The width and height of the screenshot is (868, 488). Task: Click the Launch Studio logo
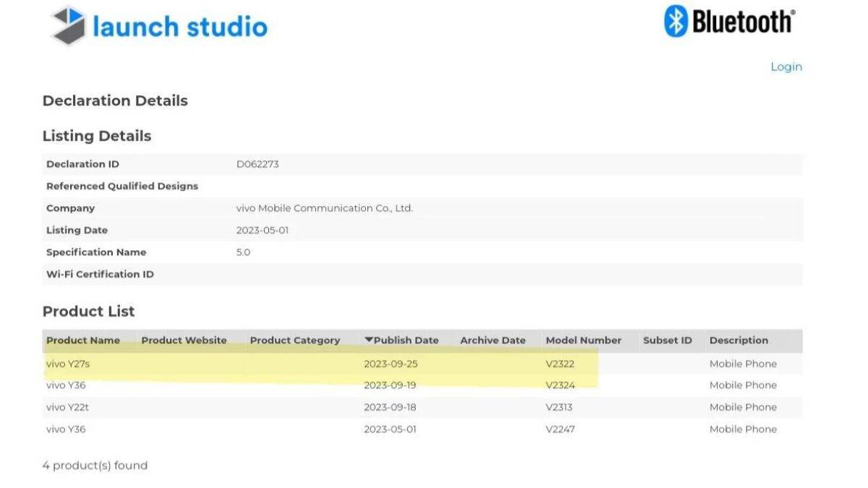(x=159, y=26)
